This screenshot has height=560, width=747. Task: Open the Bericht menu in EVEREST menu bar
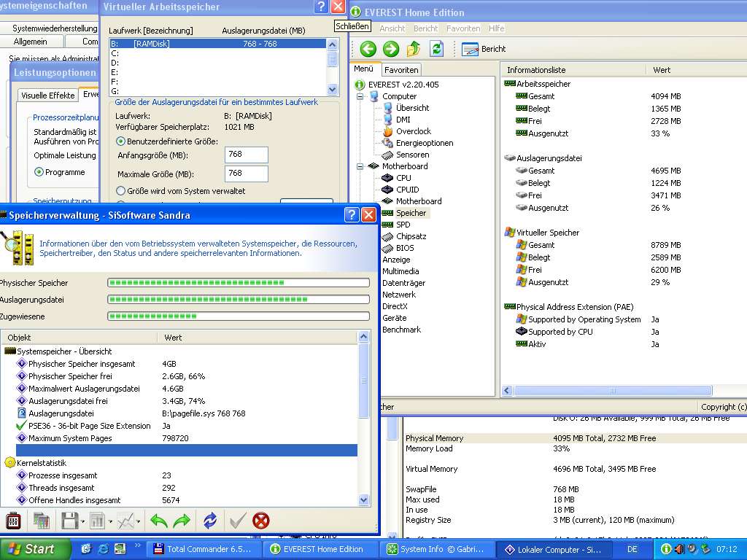click(x=425, y=28)
